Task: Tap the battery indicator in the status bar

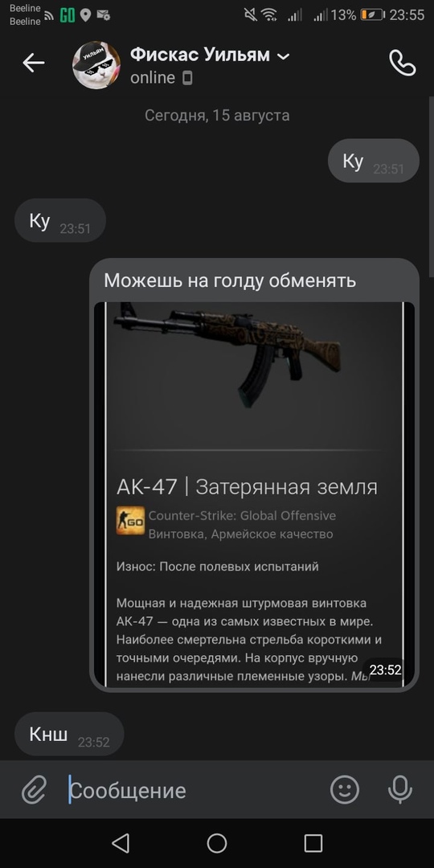Action: 372,15
